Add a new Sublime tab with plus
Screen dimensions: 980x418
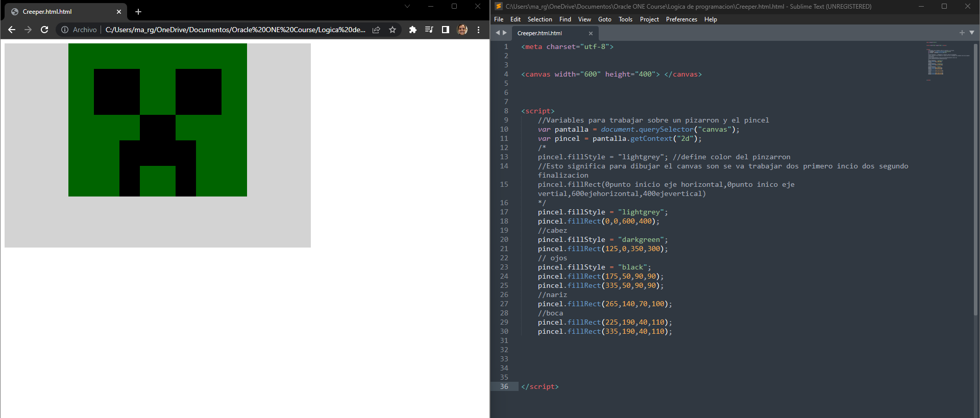point(962,33)
